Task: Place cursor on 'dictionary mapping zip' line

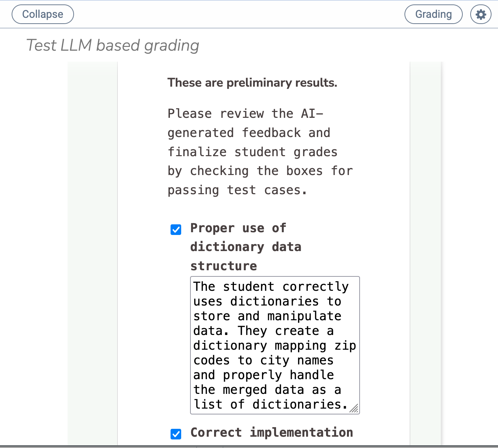Action: coord(275,346)
